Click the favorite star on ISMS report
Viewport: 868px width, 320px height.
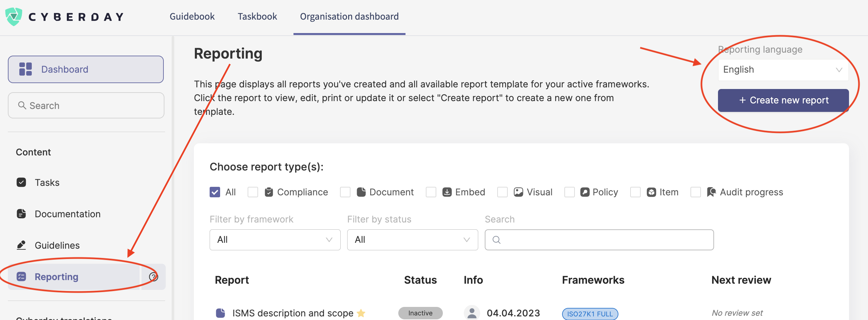click(360, 313)
